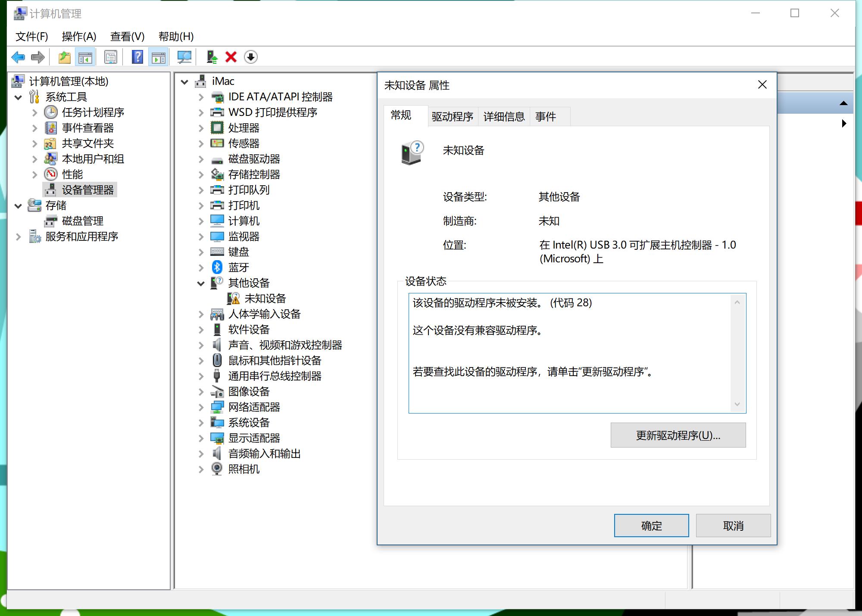Click the disable device down-arrow icon
862x616 pixels.
click(x=251, y=57)
